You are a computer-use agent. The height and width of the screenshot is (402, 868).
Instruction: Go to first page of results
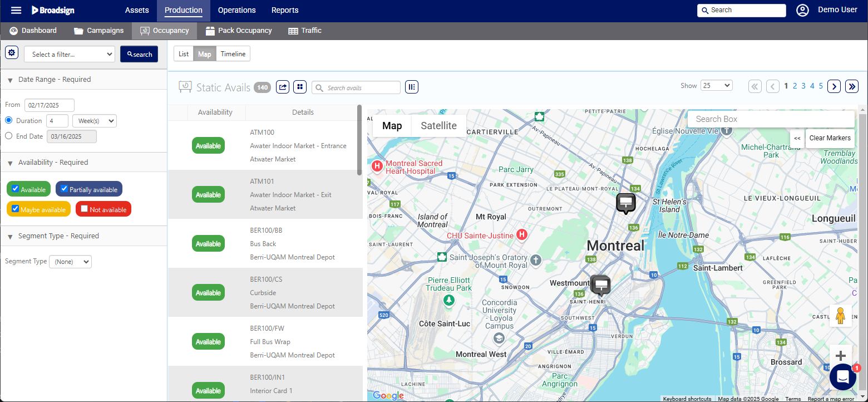755,86
